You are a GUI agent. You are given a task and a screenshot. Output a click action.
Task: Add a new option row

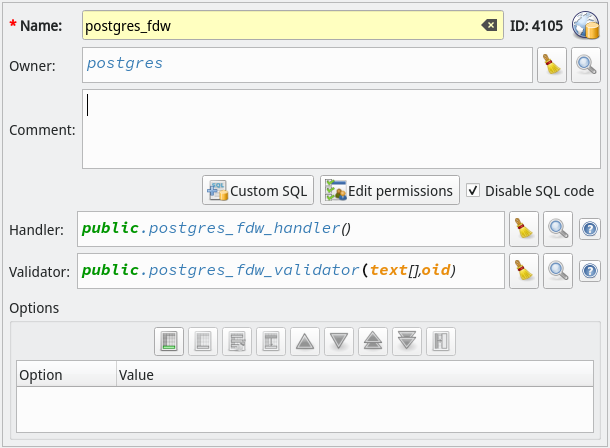169,341
